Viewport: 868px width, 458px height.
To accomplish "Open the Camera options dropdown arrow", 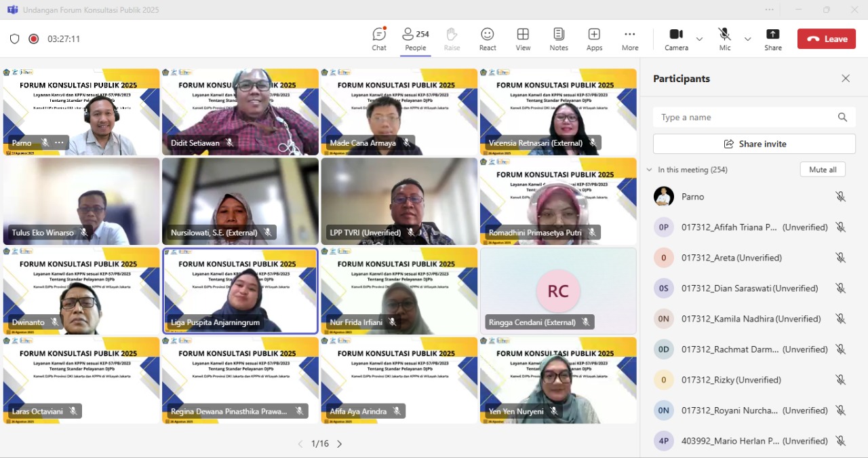I will (x=699, y=39).
